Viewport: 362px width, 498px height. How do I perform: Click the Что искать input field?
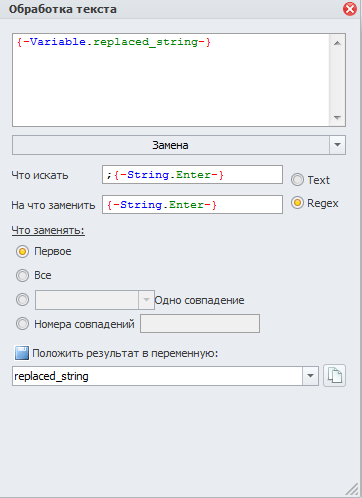point(192,175)
